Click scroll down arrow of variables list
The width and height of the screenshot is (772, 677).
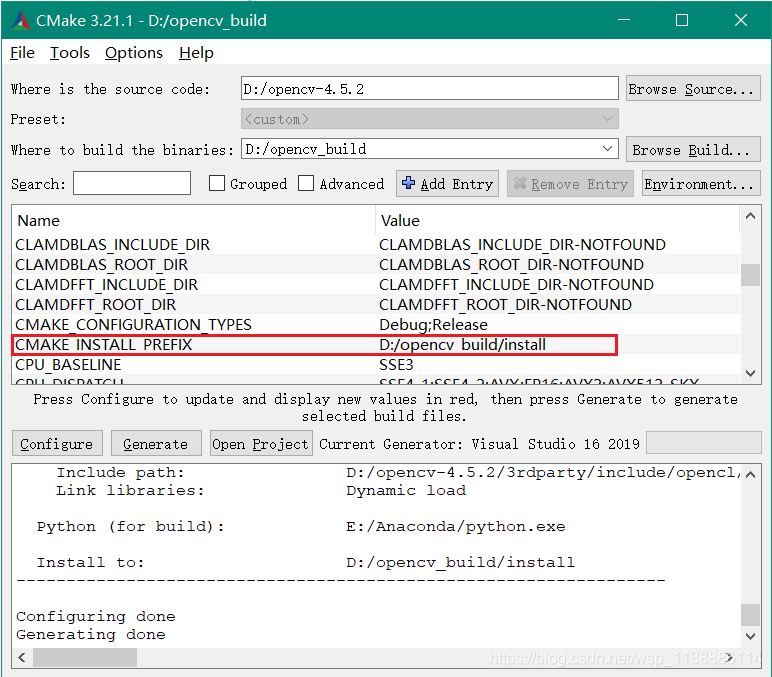750,373
